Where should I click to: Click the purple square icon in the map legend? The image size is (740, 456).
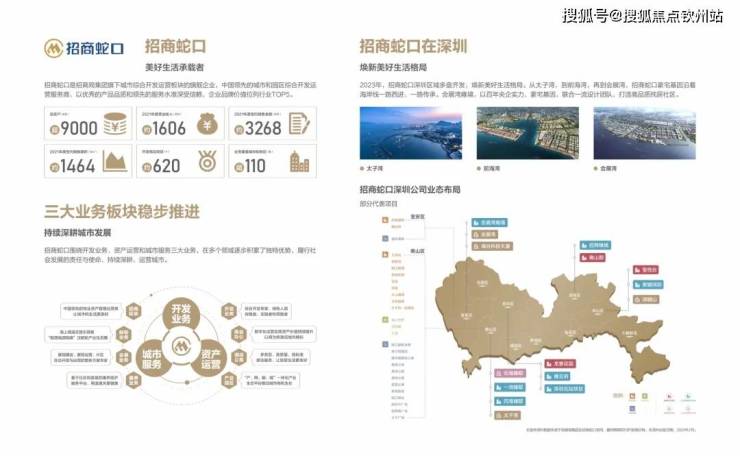632,409
